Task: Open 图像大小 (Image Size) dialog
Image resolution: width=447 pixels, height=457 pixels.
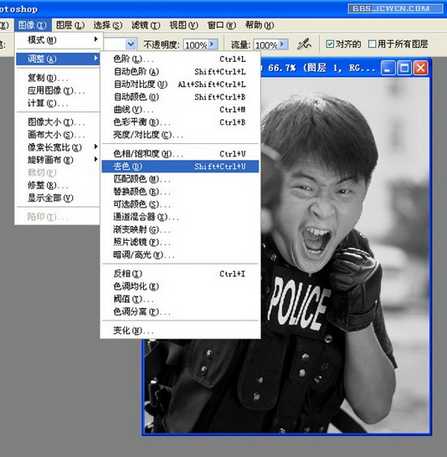Action: [58, 122]
